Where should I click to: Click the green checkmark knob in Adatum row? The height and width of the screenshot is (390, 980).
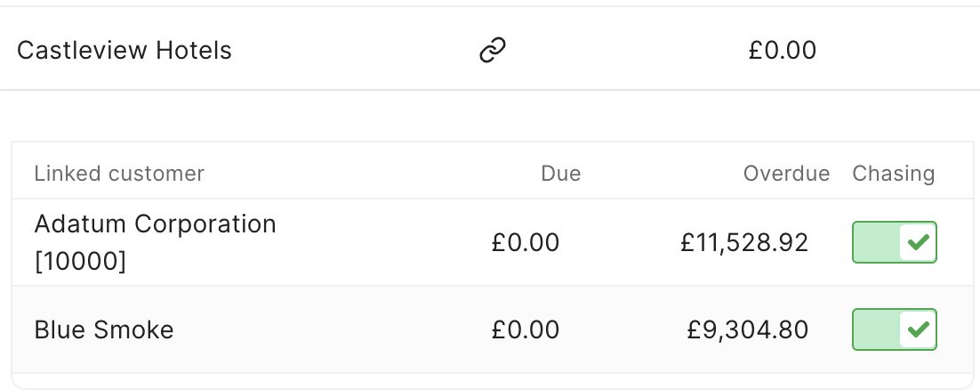(918, 242)
